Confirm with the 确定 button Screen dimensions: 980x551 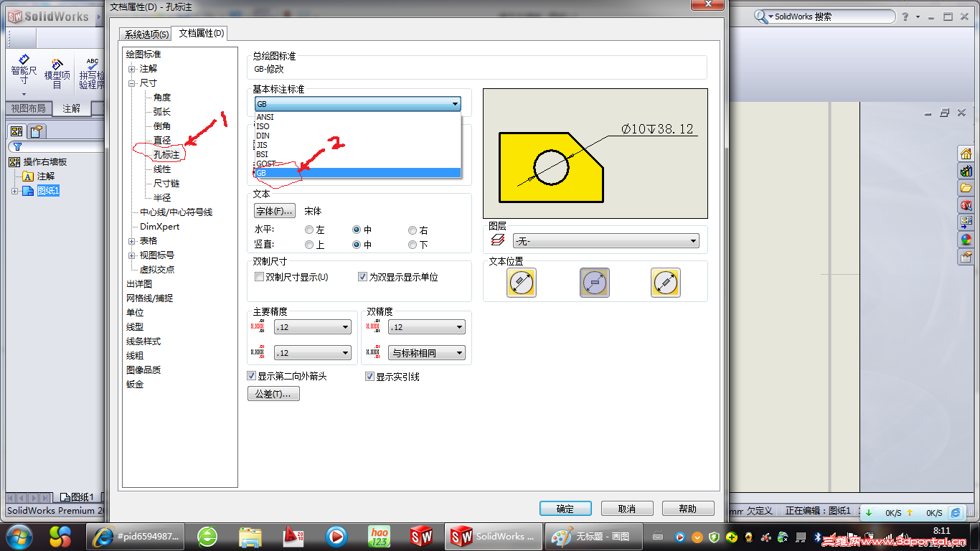565,509
